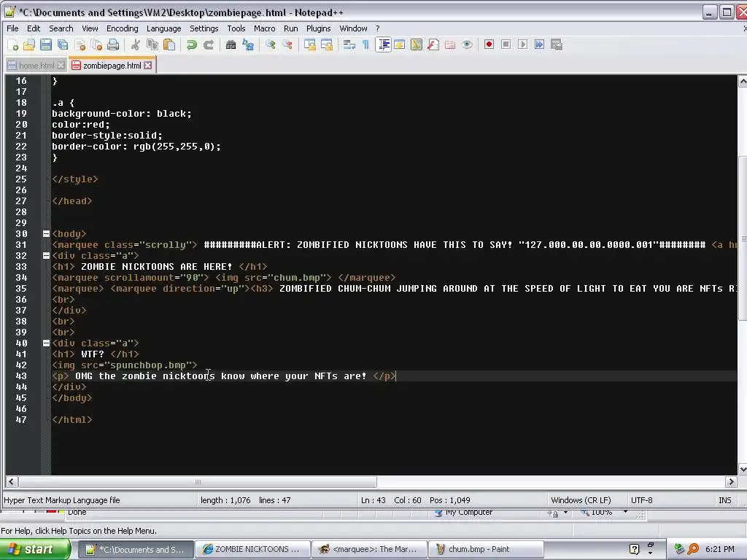Click the horizontal scrollbar thumb
This screenshot has height=560, width=747.
[198, 482]
